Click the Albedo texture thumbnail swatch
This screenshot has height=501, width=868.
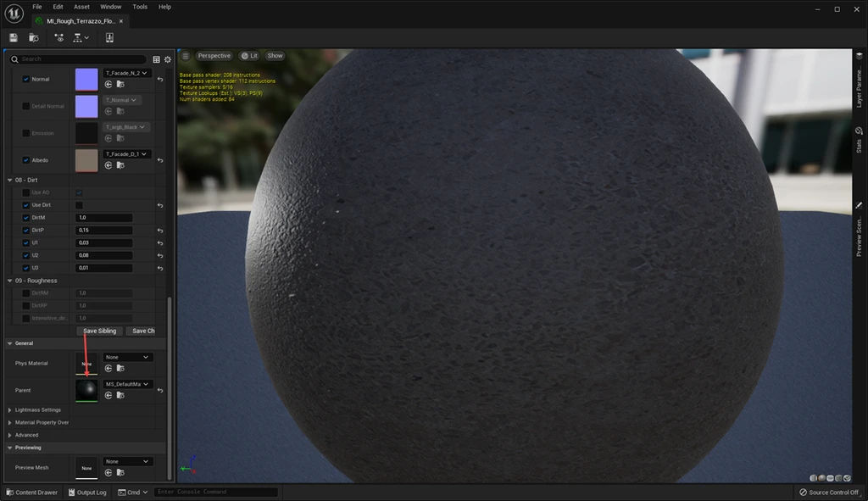click(x=86, y=160)
